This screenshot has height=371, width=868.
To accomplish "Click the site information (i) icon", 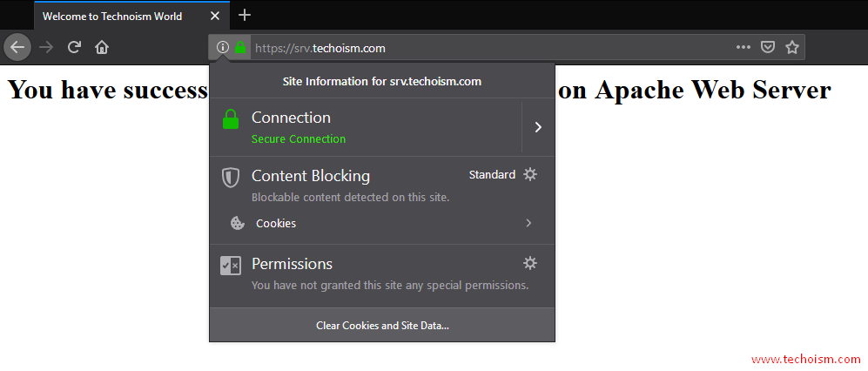I will pos(223,48).
